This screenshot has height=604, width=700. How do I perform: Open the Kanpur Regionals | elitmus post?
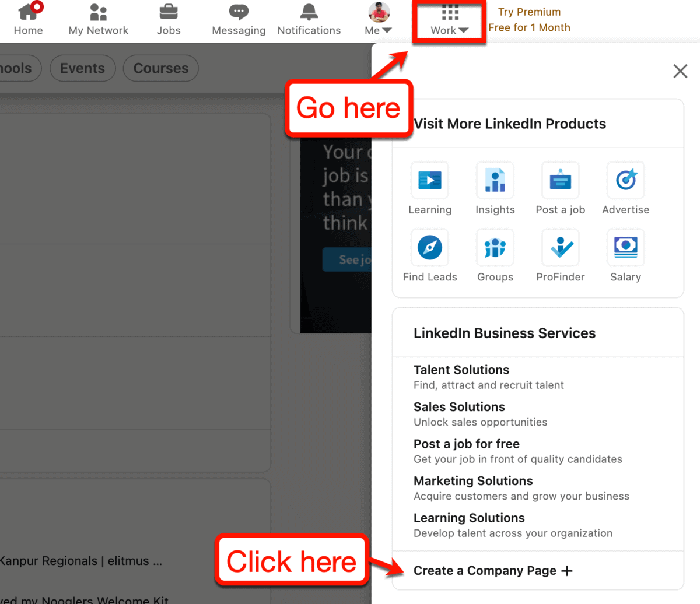point(81,561)
